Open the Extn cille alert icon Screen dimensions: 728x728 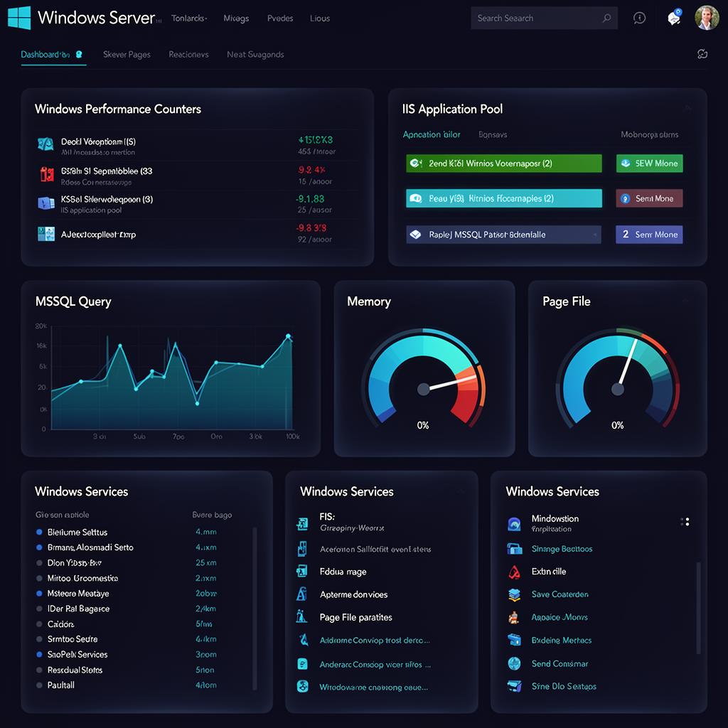coord(514,571)
